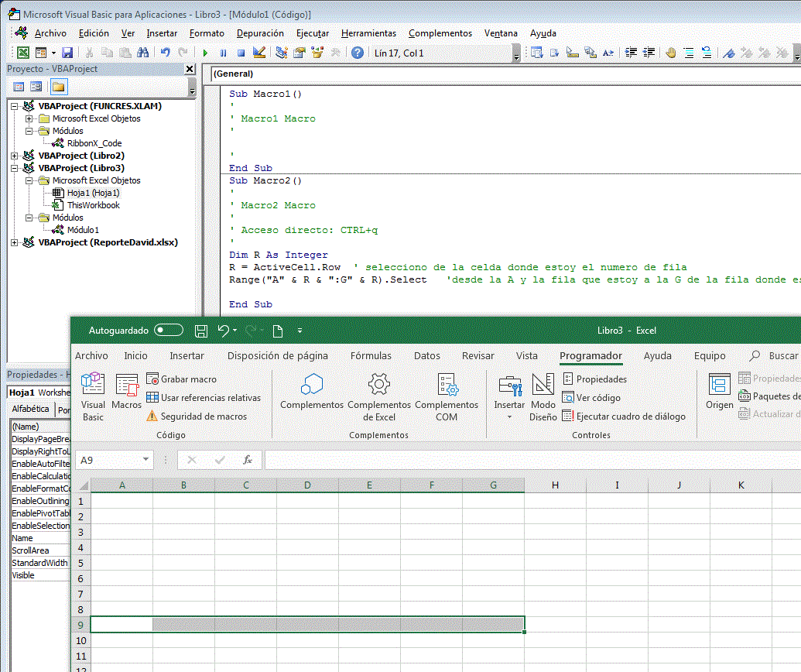Click Complementos de Excel gear icon

(x=379, y=398)
